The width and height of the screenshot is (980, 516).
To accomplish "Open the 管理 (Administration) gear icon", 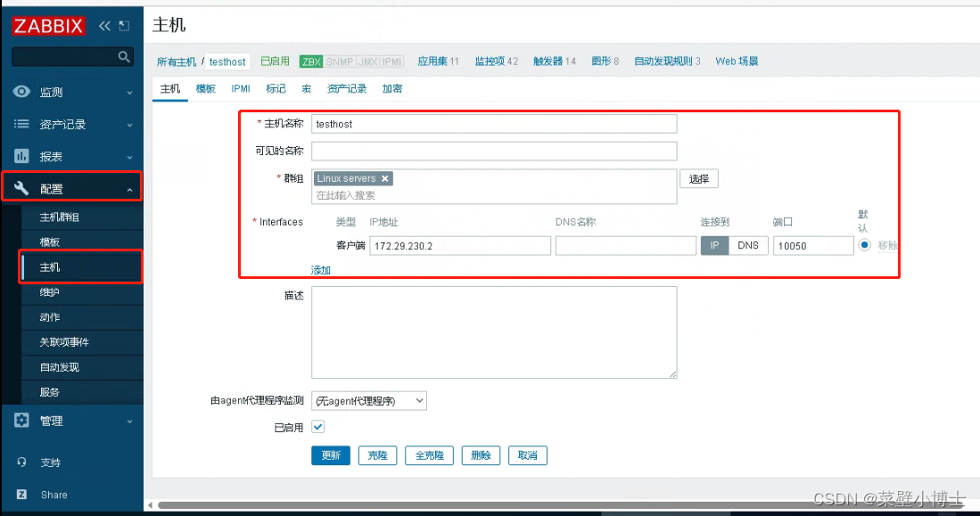I will point(21,422).
